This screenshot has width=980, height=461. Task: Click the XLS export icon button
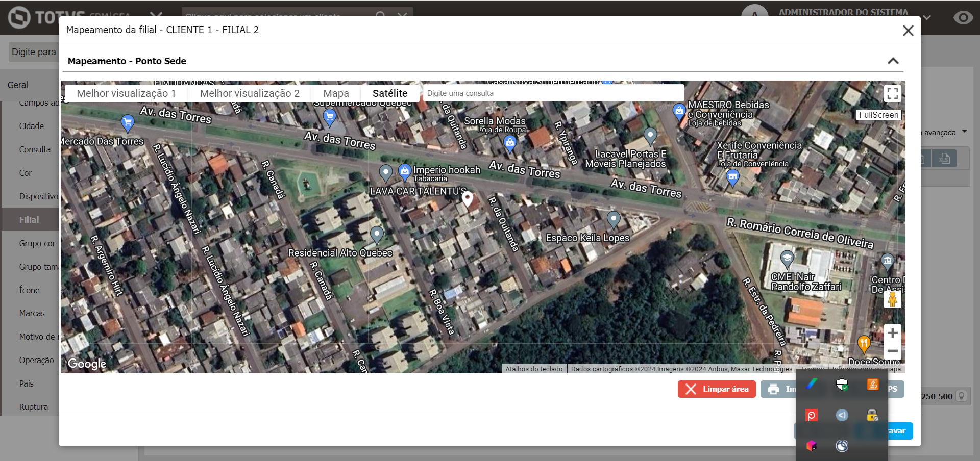944,159
